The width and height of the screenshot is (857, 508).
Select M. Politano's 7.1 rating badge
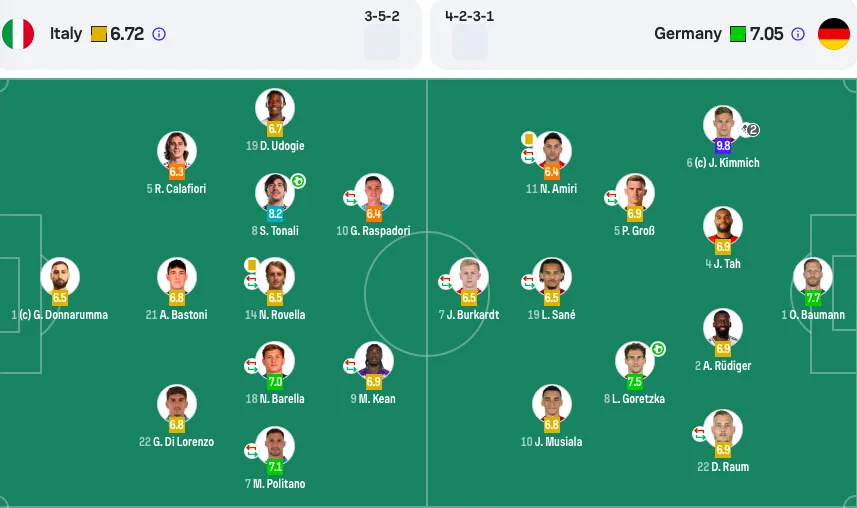pyautogui.click(x=275, y=466)
